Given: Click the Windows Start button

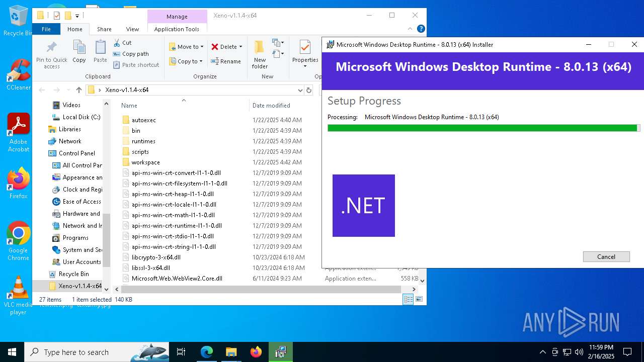Looking at the screenshot, I should pos(12,352).
